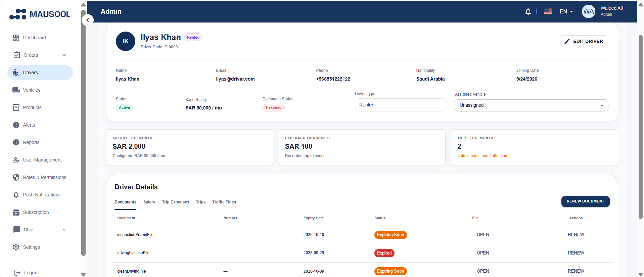Switch to the Salary tab
644x277 pixels.
[x=149, y=202]
